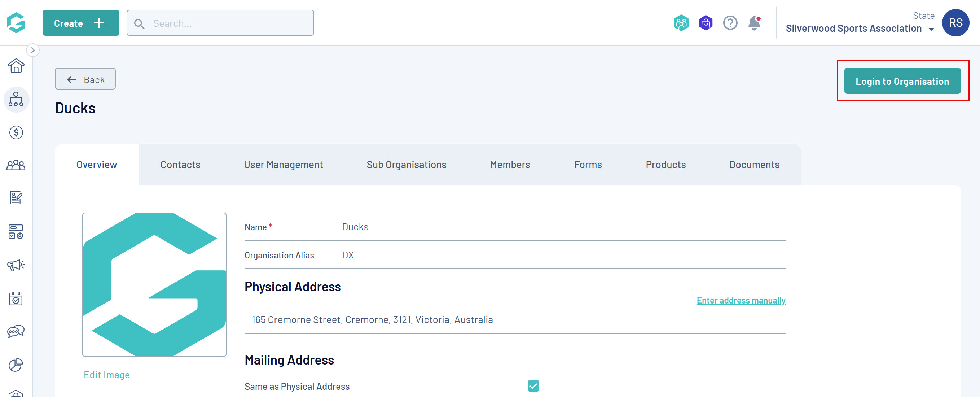Uncheck Same as Physical Address checkbox
Viewport: 980px width, 397px height.
[x=533, y=385]
